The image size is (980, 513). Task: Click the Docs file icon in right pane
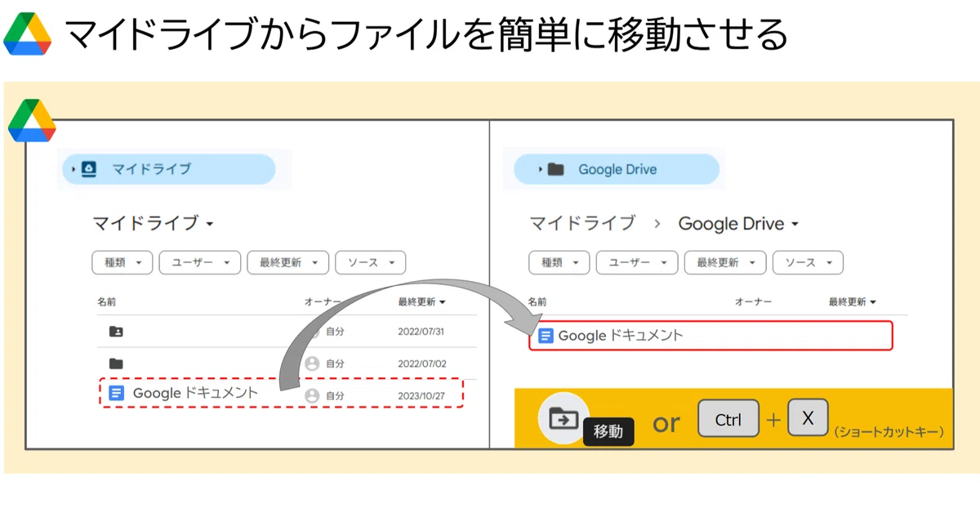click(x=546, y=336)
